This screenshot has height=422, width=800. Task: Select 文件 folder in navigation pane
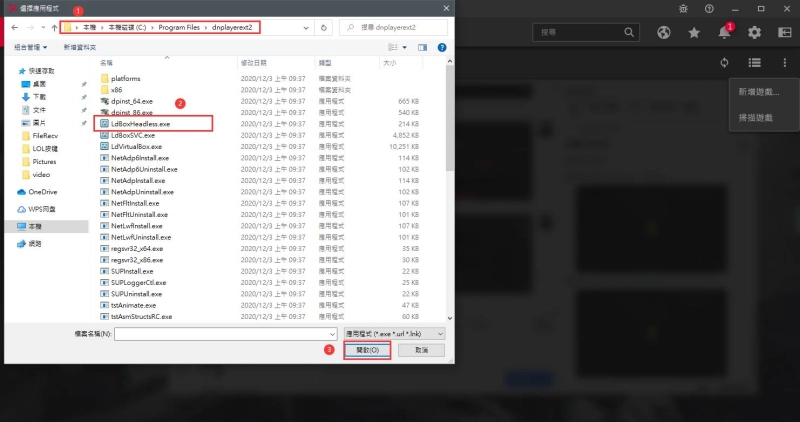[34, 110]
